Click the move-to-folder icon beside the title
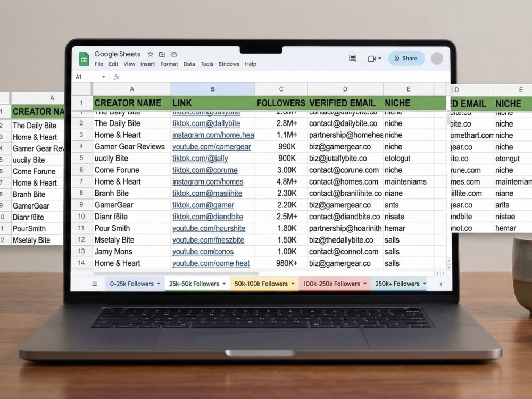This screenshot has height=399, width=532. tap(162, 54)
